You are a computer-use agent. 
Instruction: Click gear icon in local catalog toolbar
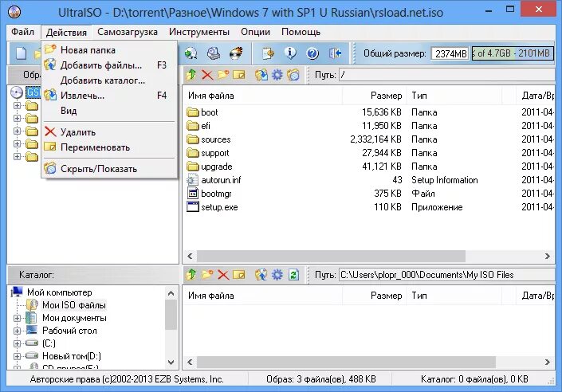277,275
